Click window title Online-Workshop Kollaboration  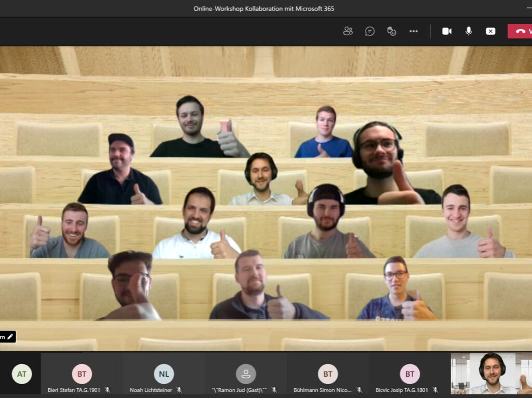[263, 8]
